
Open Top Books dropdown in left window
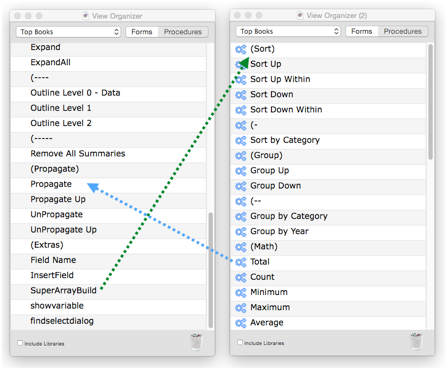click(x=68, y=32)
